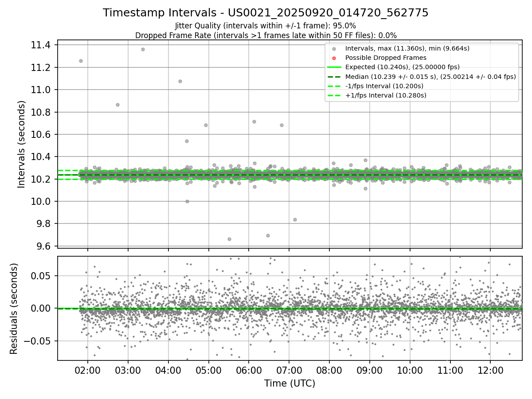Viewport: 532px width, 399px height.
Task: Click the 'Intervals (seconds)' y-axis label
Action: pyautogui.click(x=22, y=144)
